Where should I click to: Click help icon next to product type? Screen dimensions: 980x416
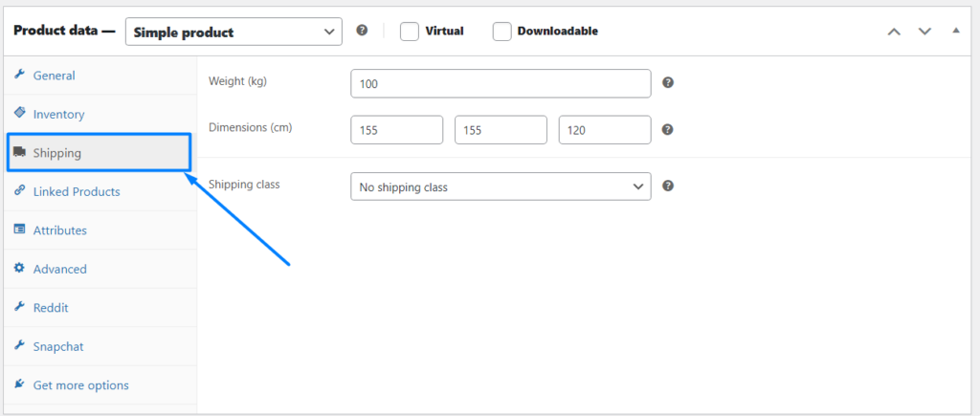(x=362, y=30)
